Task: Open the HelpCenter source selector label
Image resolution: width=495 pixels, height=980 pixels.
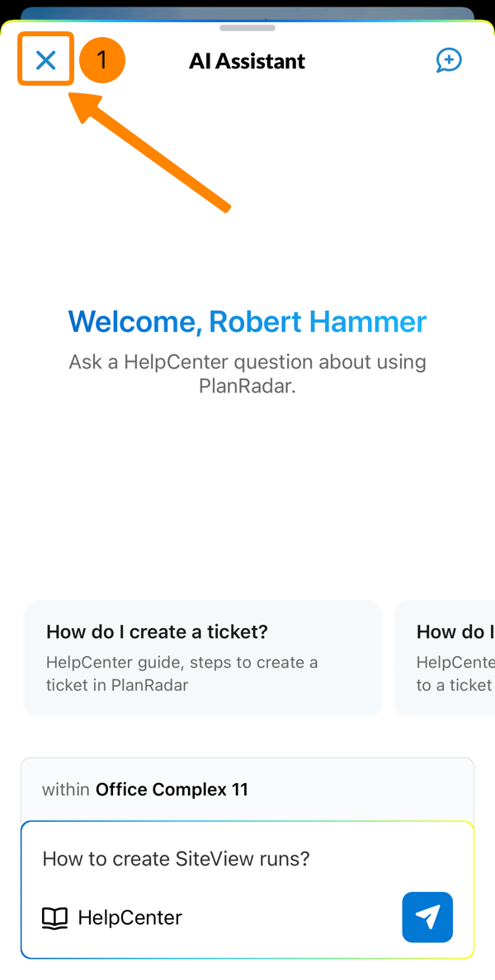Action: click(130, 917)
